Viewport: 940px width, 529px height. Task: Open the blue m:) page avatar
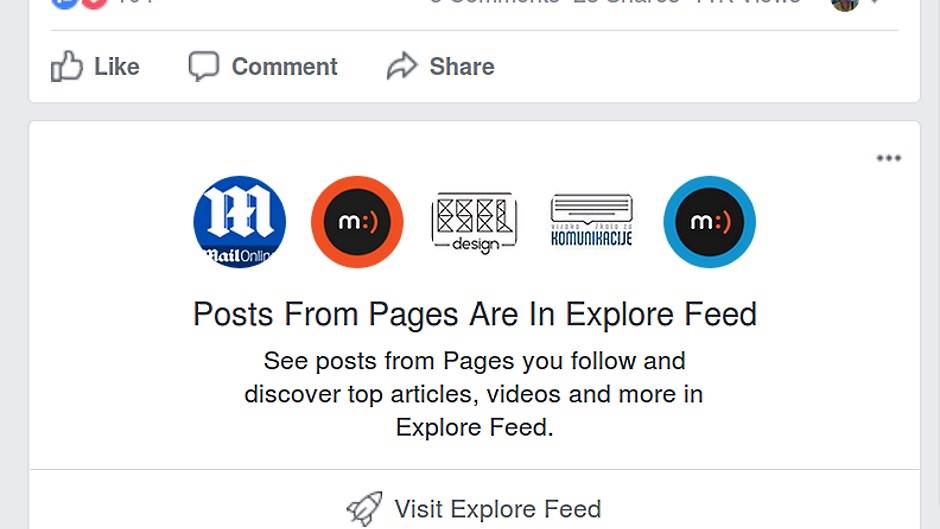pyautogui.click(x=710, y=222)
